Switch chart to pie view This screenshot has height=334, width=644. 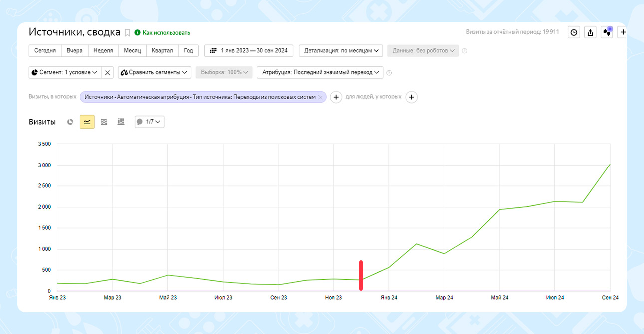[70, 122]
